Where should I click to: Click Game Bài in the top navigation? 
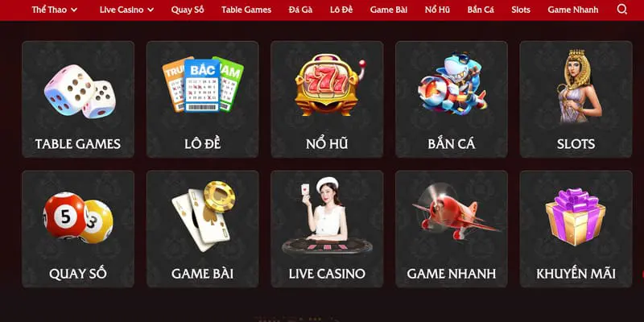[389, 10]
